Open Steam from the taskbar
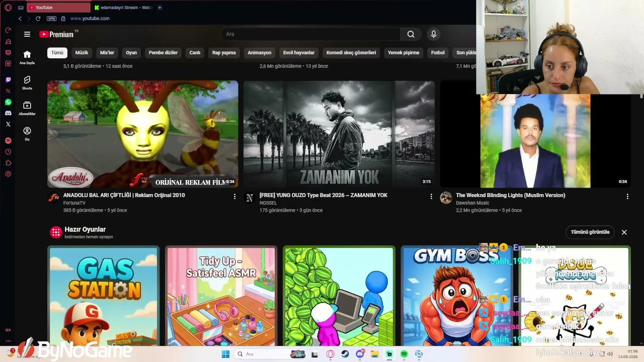 click(345, 354)
